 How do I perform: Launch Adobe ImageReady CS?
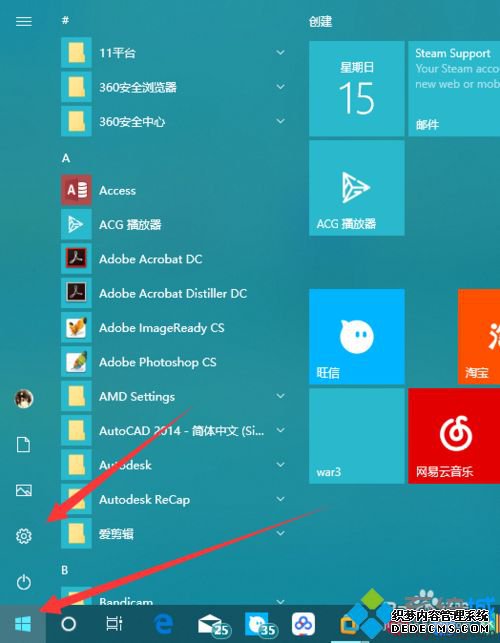click(174, 328)
